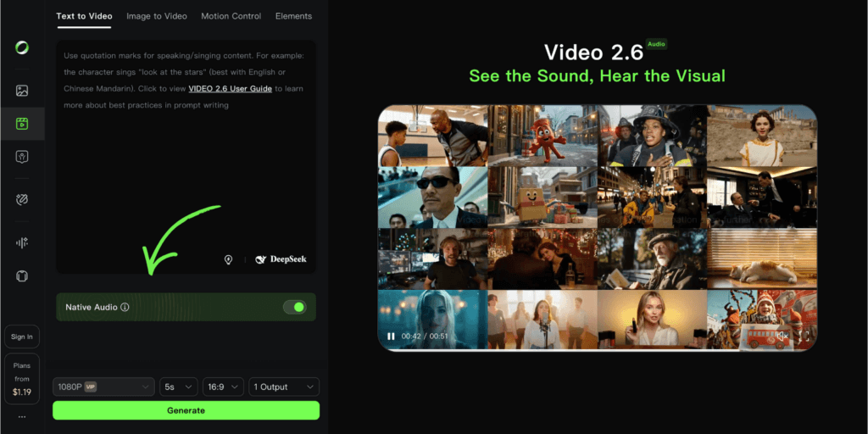Click the video progress bar
Image resolution: width=868 pixels, height=434 pixels.
click(598, 350)
